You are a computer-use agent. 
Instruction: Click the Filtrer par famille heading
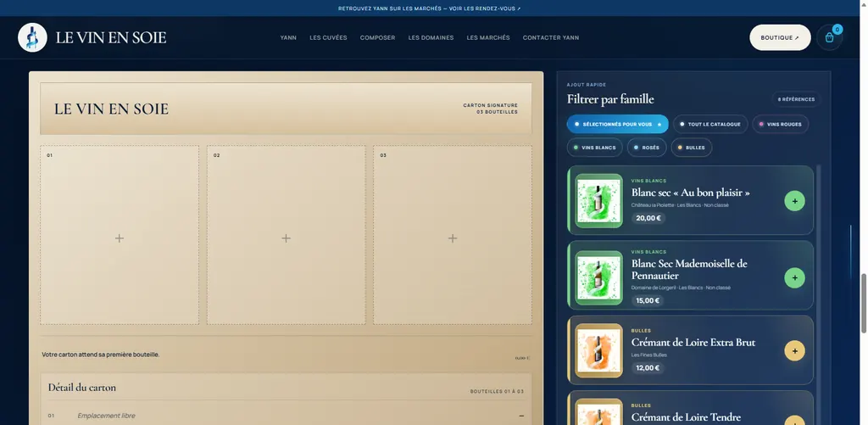[610, 99]
